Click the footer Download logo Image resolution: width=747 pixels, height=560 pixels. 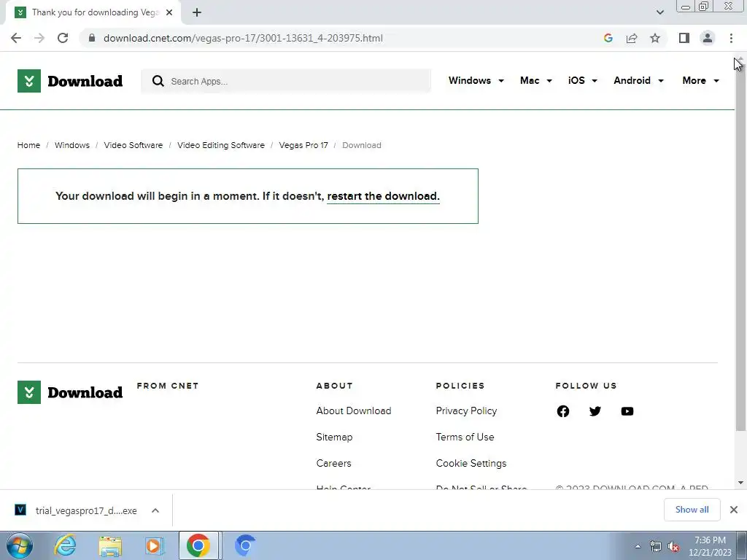[70, 392]
